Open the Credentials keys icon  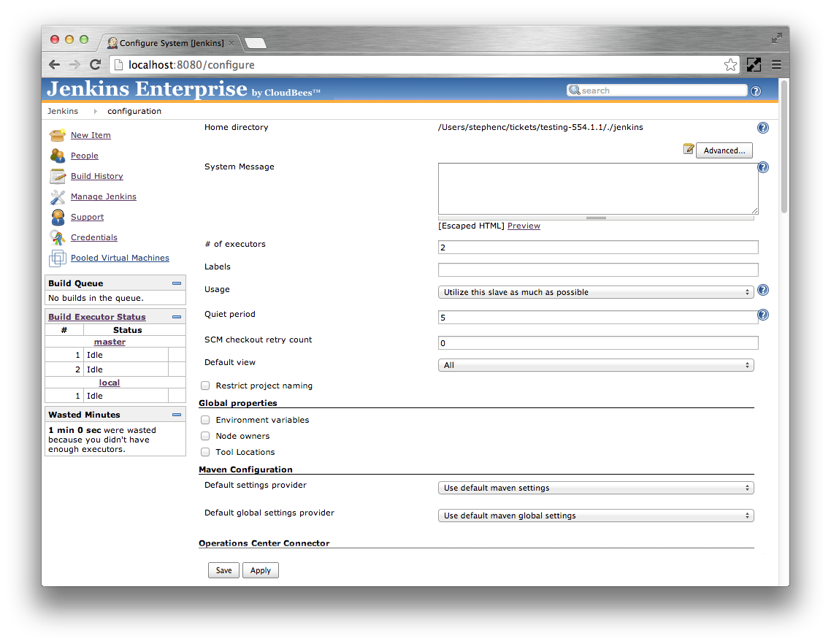pos(57,237)
